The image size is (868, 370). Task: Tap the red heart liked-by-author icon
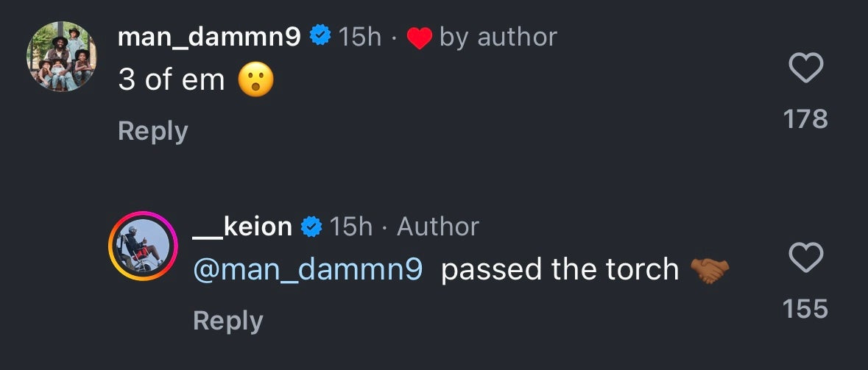419,38
